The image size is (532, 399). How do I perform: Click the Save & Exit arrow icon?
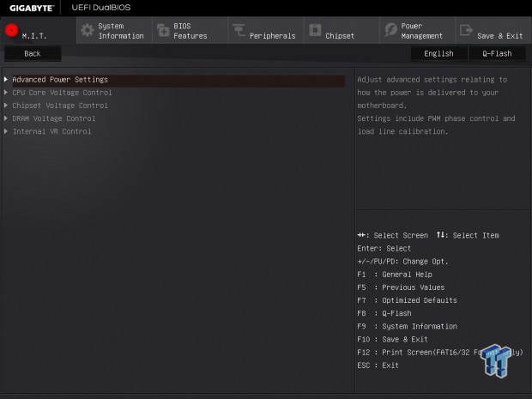[466, 30]
